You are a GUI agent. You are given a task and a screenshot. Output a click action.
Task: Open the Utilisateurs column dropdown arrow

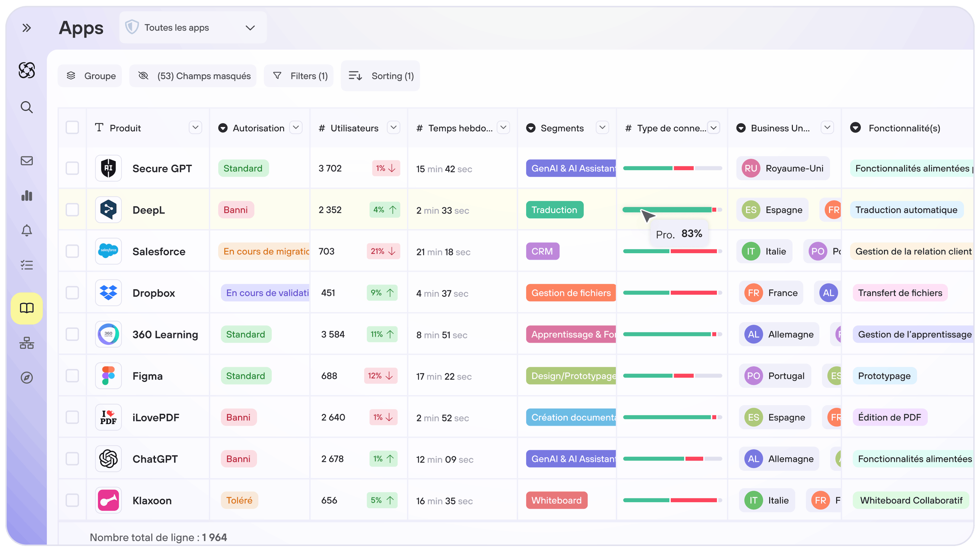(393, 127)
